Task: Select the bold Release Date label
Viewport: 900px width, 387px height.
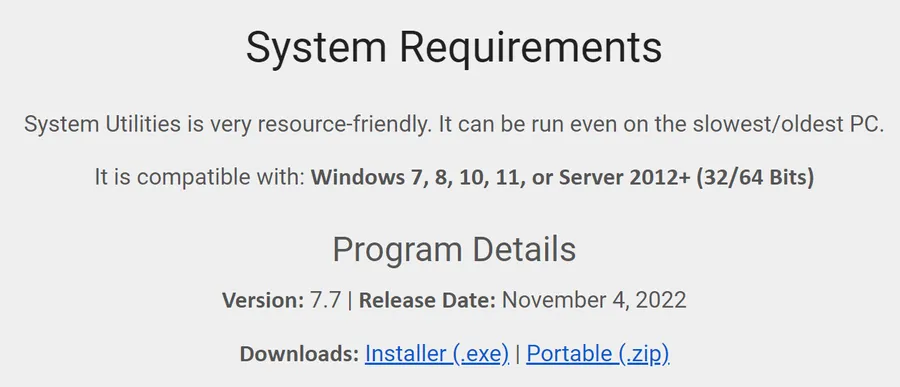Action: tap(427, 300)
